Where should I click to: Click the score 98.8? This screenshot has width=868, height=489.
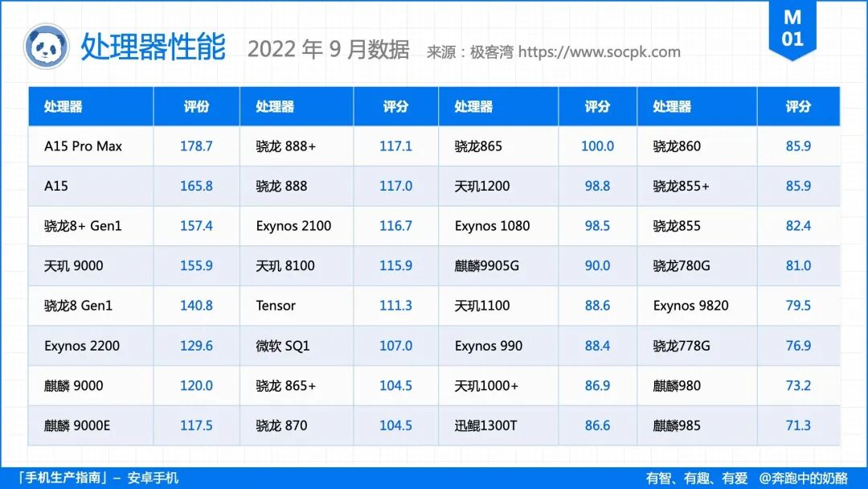pyautogui.click(x=597, y=186)
